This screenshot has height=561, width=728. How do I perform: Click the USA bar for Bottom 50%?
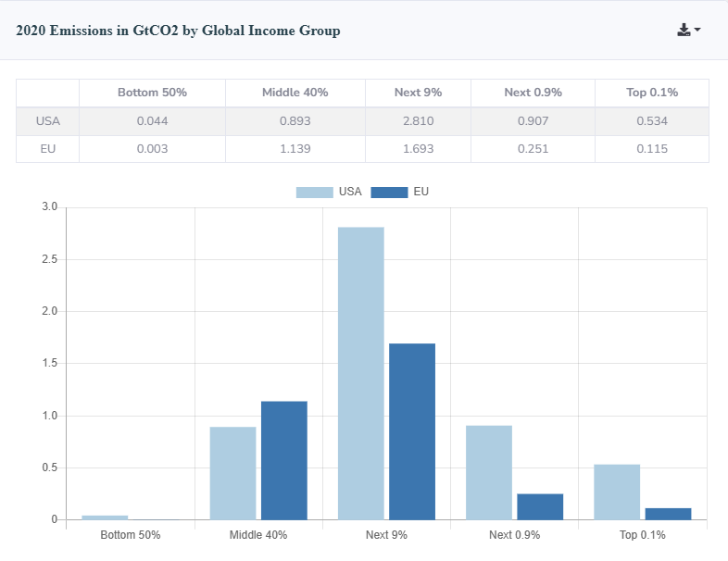[x=105, y=517]
